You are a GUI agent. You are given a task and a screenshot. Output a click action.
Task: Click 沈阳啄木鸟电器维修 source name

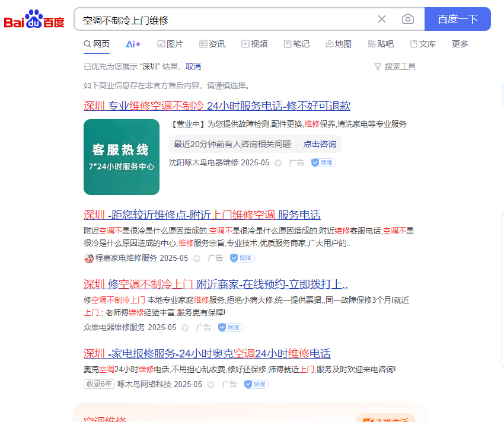coord(204,162)
